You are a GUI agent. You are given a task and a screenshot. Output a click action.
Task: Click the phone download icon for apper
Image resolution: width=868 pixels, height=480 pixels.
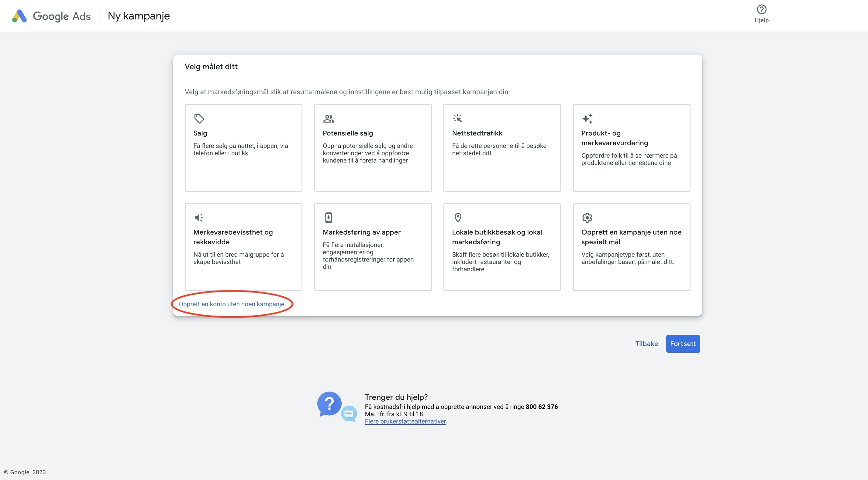[328, 218]
